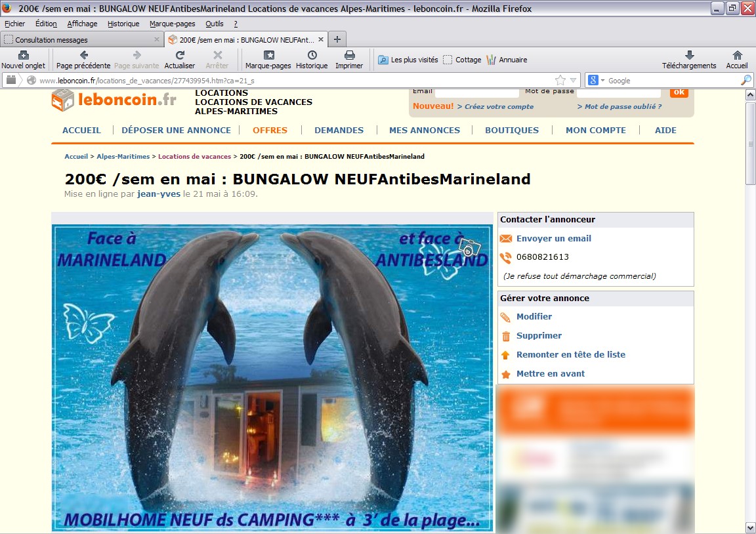Click the site identity globe icon
Image resolution: width=756 pixels, height=534 pixels.
31,80
